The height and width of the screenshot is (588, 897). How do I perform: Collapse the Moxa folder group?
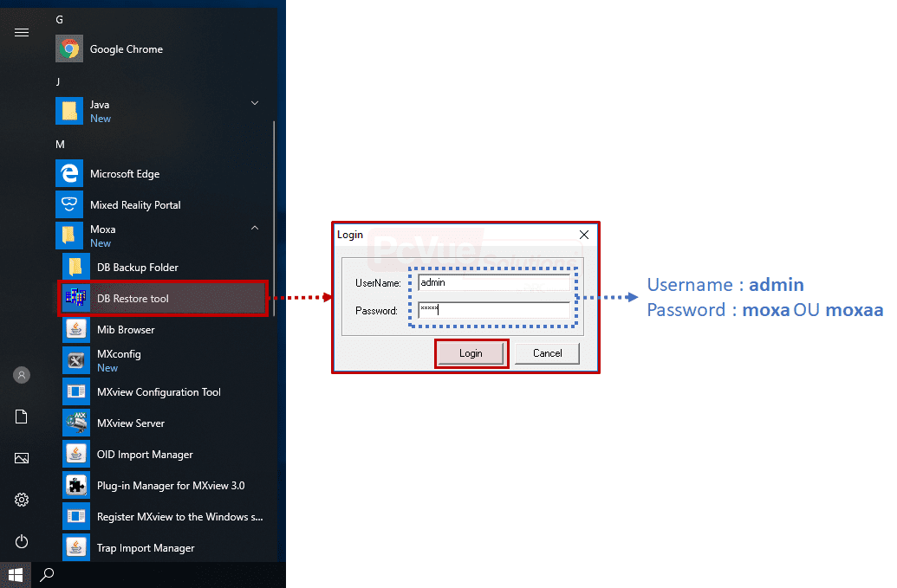pyautogui.click(x=255, y=229)
